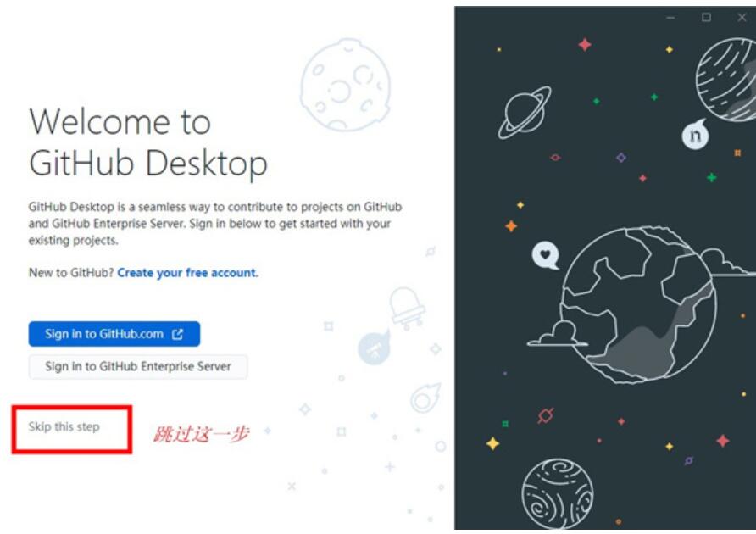Screen dimensions: 756x534
Task: Click the ringed Saturn planet icon
Action: pyautogui.click(x=525, y=113)
